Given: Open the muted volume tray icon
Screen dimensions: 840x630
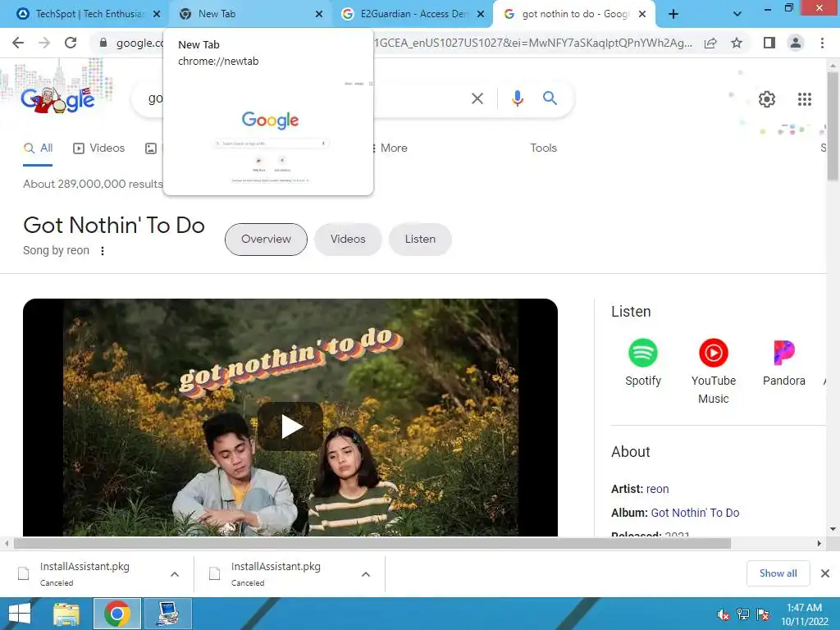Looking at the screenshot, I should 723,614.
